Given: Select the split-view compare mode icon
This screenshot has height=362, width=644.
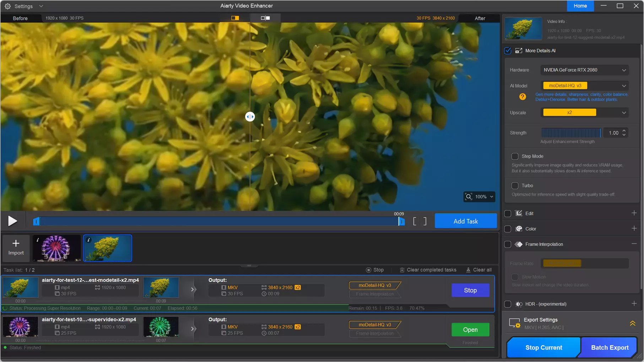Looking at the screenshot, I should [x=235, y=18].
